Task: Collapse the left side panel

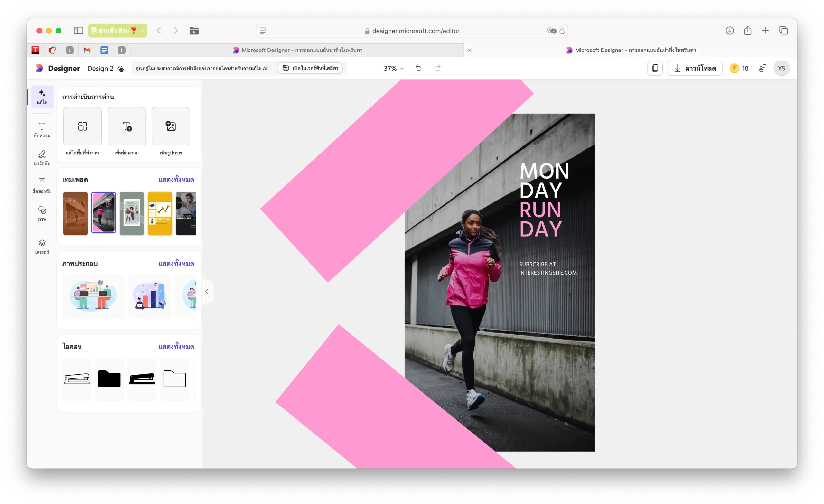Action: point(207,291)
